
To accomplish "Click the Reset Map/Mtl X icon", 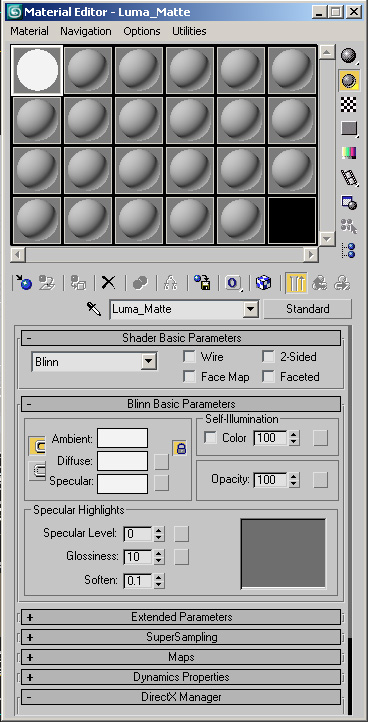I will [x=108, y=283].
